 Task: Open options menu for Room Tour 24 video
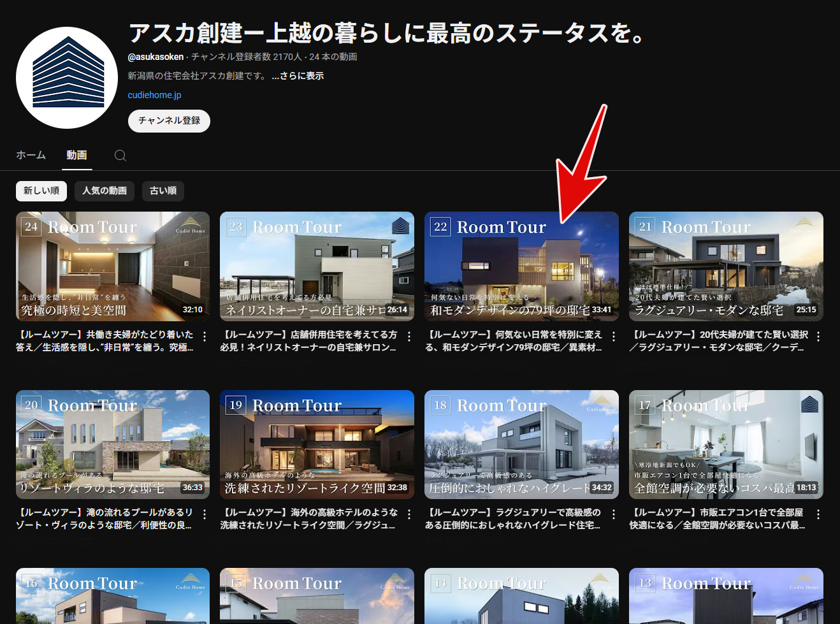pyautogui.click(x=205, y=336)
